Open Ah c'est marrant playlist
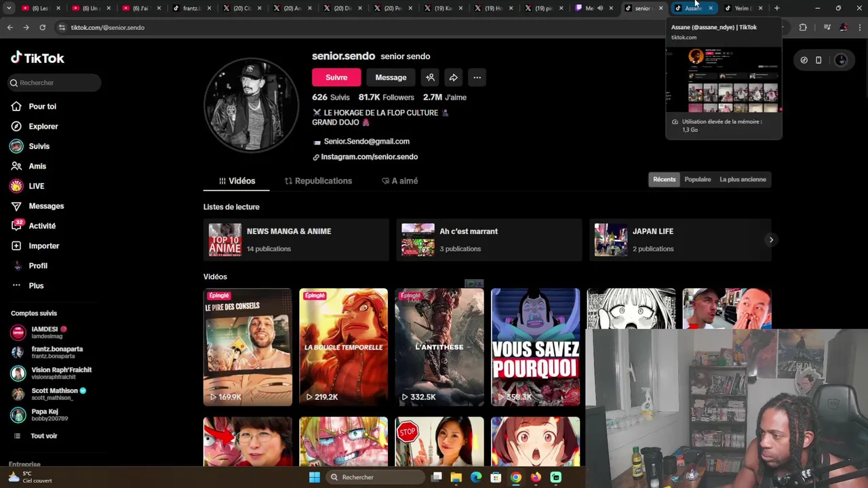Viewport: 868px width, 488px height. click(490, 240)
